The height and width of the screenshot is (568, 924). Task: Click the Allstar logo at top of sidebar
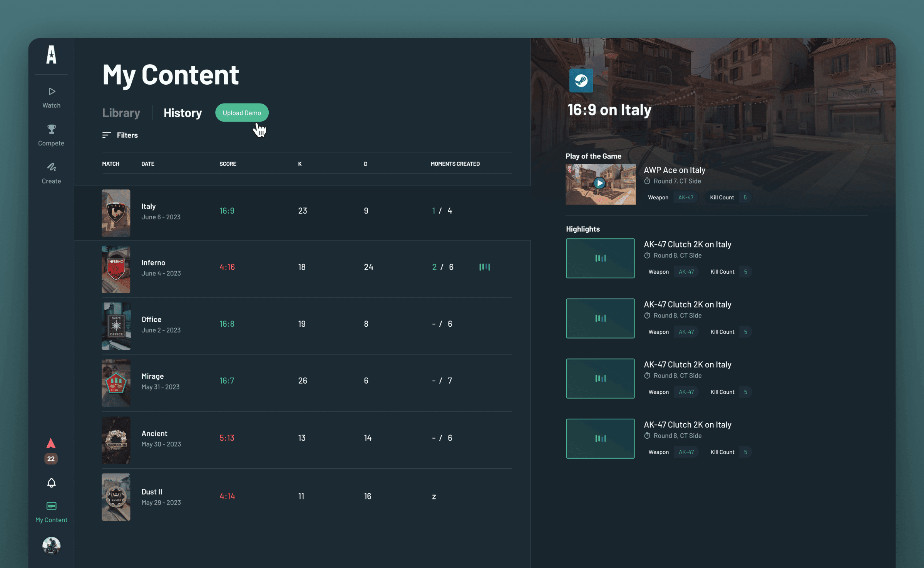pyautogui.click(x=51, y=54)
